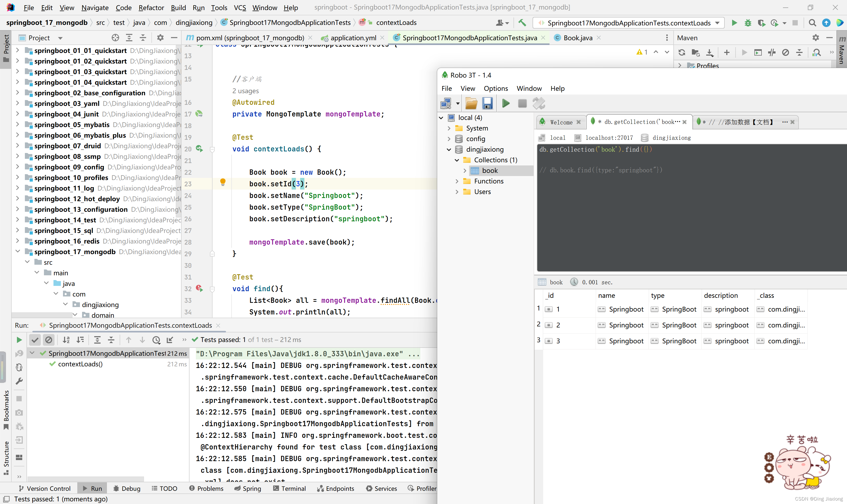Open pom.xml (springboot_17_mongodb) tab
Viewport: 847px width, 504px height.
(250, 38)
